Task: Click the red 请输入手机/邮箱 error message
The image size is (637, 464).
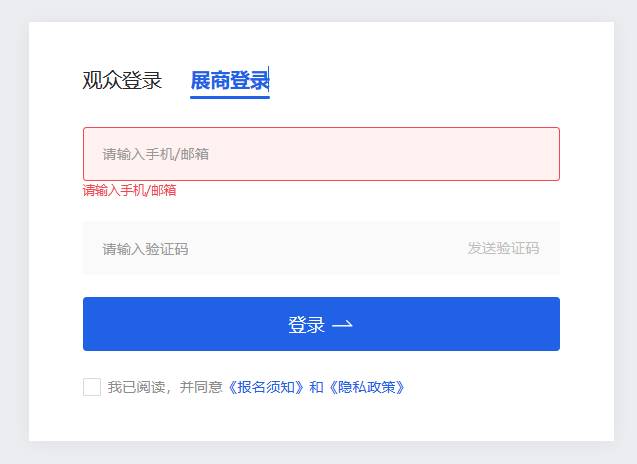Action: (130, 190)
